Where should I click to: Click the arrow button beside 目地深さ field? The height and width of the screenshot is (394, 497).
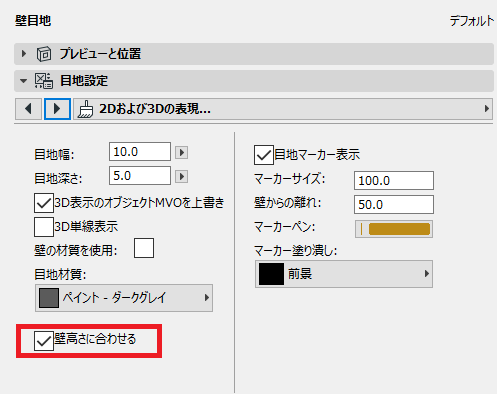click(182, 176)
